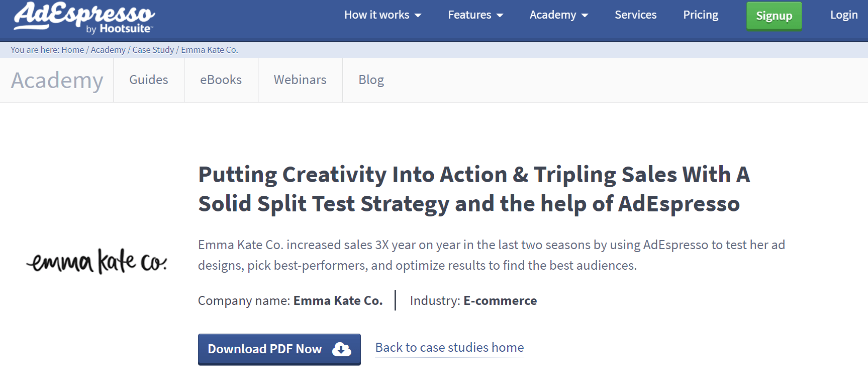Open the Services menu item
Image resolution: width=868 pixels, height=387 pixels.
tap(635, 15)
